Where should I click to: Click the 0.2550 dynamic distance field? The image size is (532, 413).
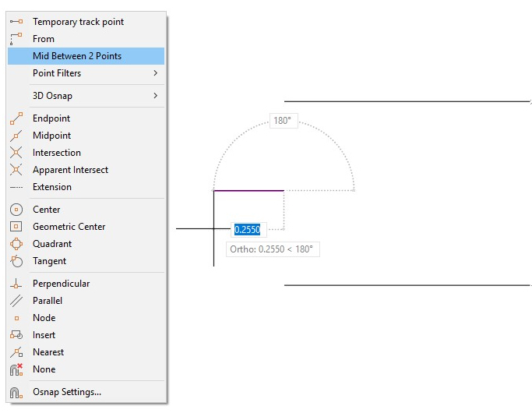point(248,230)
